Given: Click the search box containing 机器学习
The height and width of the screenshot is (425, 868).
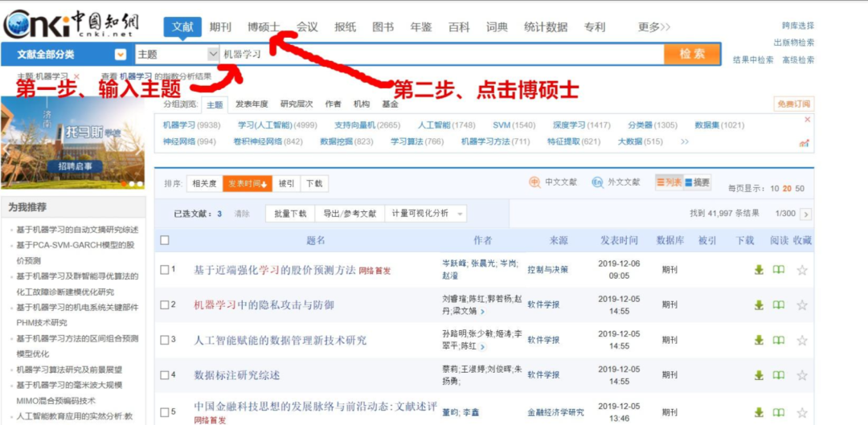Looking at the screenshot, I should point(442,55).
